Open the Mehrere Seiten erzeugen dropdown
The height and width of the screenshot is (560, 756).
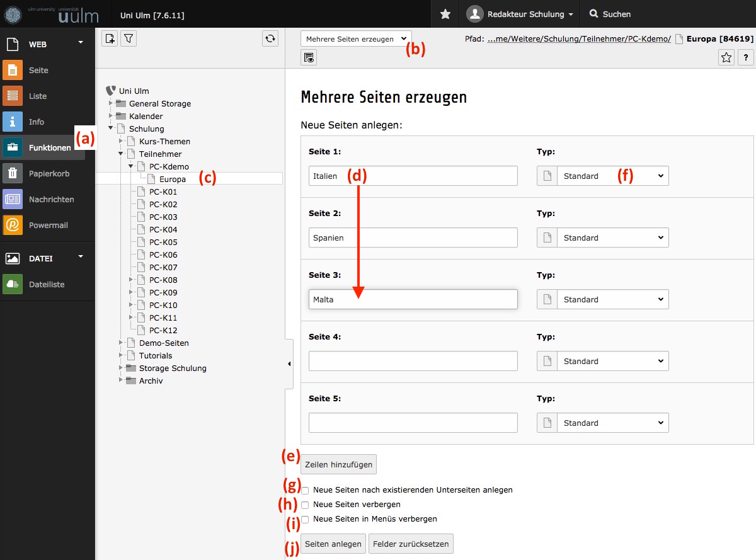[356, 39]
